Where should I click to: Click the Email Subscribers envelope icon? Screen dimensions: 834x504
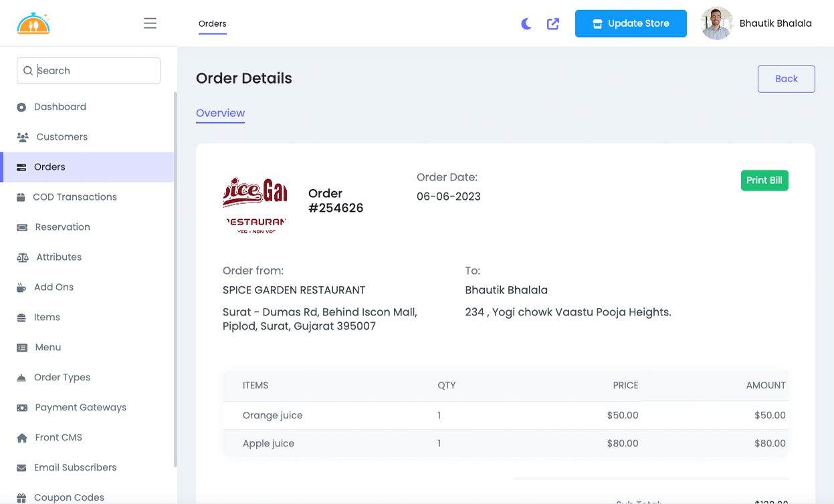(x=21, y=468)
